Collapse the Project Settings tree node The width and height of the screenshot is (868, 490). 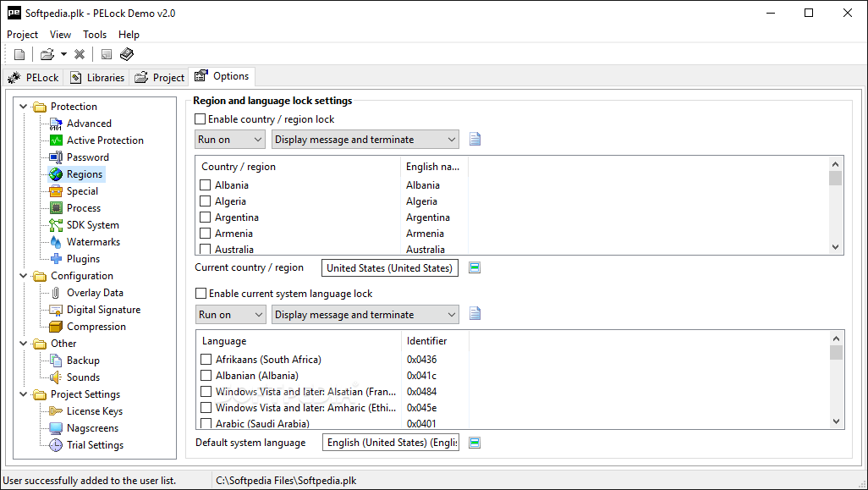[23, 394]
